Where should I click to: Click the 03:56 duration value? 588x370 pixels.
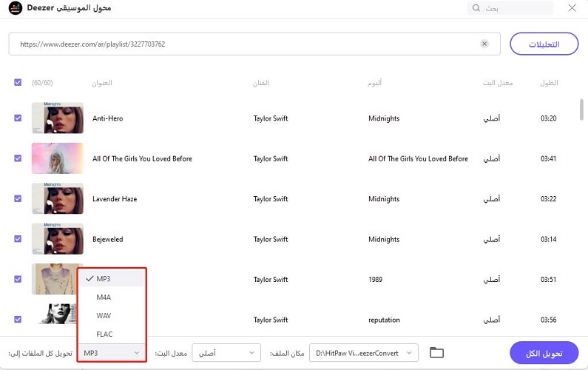(x=548, y=320)
